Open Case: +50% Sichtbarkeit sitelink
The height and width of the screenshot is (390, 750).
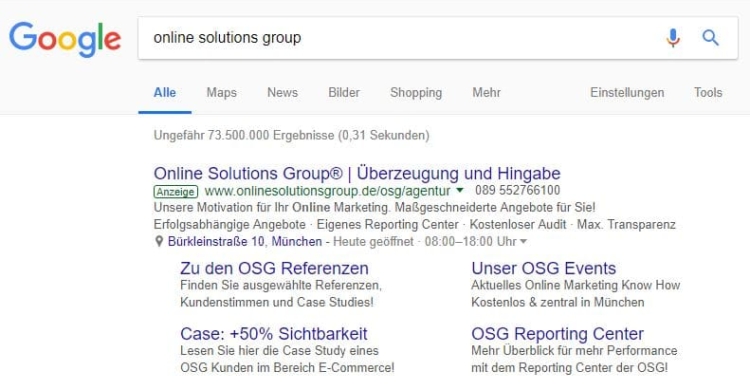coord(274,334)
